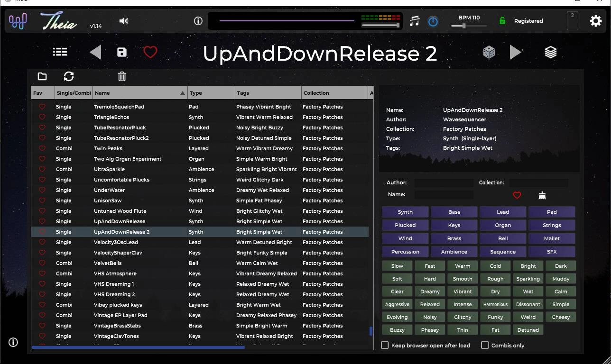Image resolution: width=611 pixels, height=364 pixels.
Task: Open the patch list browser icon
Action: pos(60,52)
